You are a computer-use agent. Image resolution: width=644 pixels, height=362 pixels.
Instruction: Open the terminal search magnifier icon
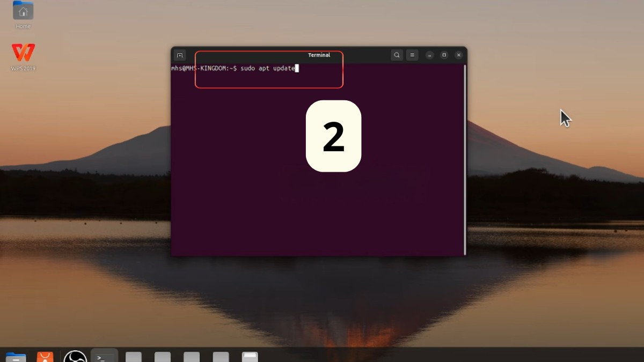[397, 55]
